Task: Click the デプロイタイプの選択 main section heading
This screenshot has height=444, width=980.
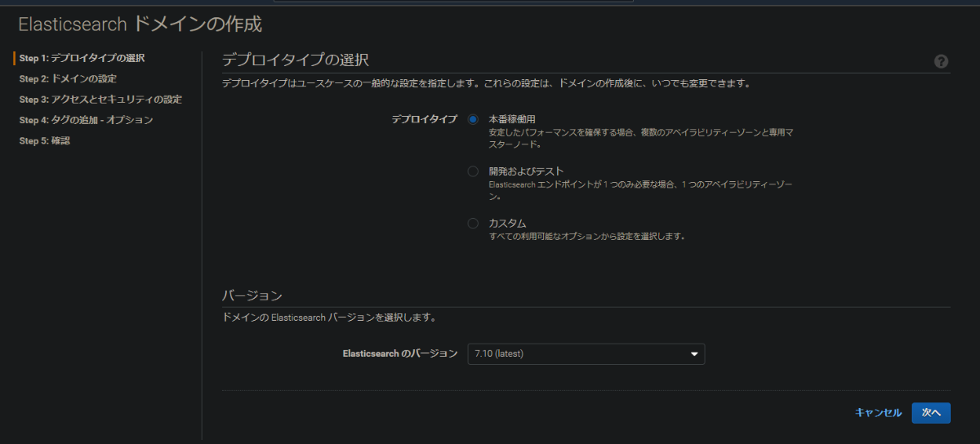Action: pos(296,60)
